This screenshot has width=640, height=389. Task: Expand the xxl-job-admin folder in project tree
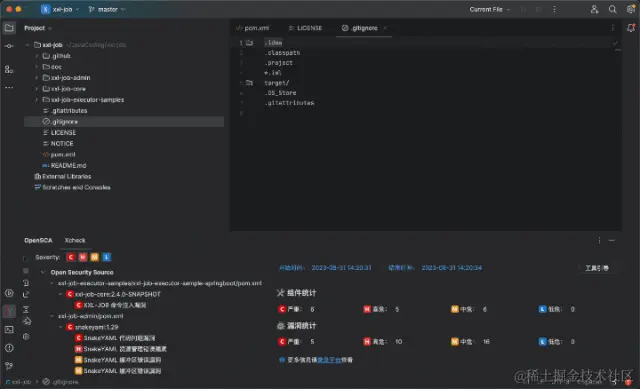37,78
